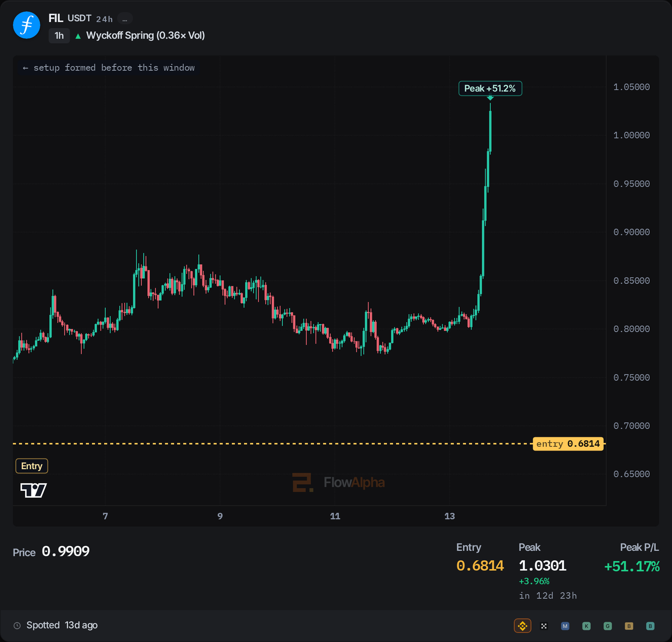Click the 0.90000 price axis label
The image size is (672, 642).
632,232
